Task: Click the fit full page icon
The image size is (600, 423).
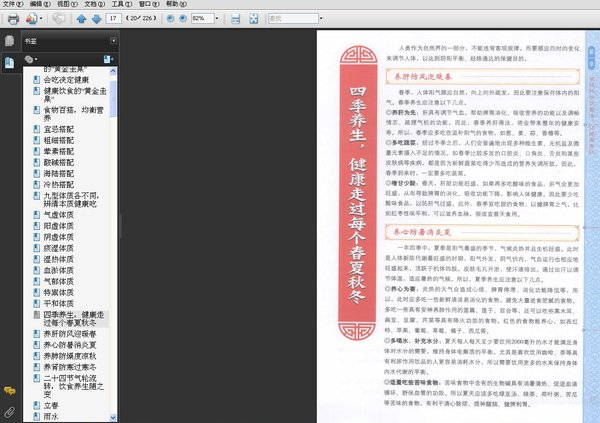Action: pos(254,18)
